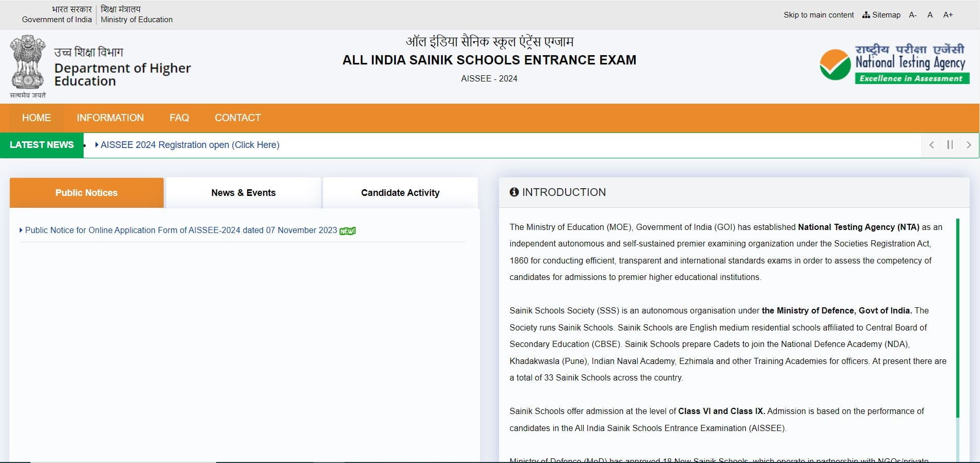Decrease font size with A-
This screenshot has height=463, width=980.
[x=913, y=15]
